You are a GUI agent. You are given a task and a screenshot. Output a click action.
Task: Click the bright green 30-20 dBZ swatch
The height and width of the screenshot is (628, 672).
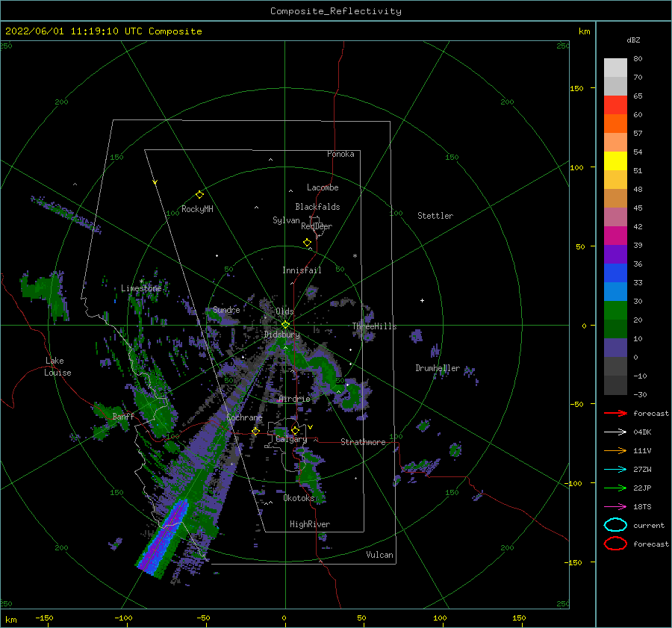(615, 311)
